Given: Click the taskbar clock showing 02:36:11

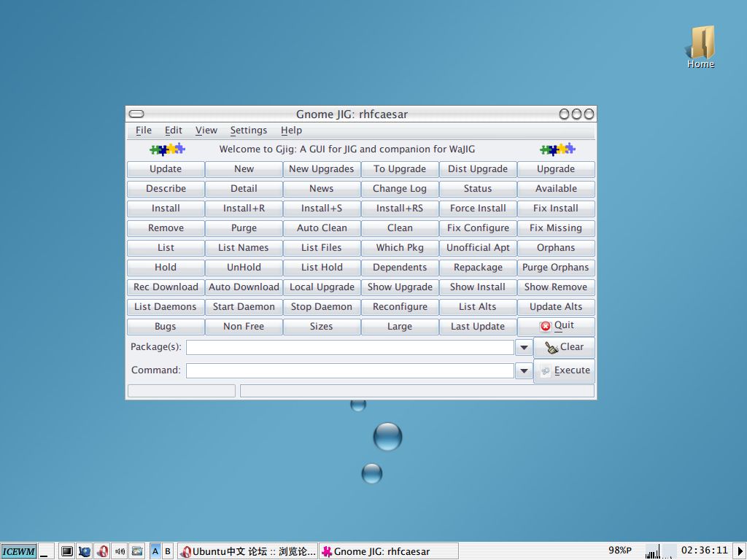Looking at the screenshot, I should (x=704, y=551).
